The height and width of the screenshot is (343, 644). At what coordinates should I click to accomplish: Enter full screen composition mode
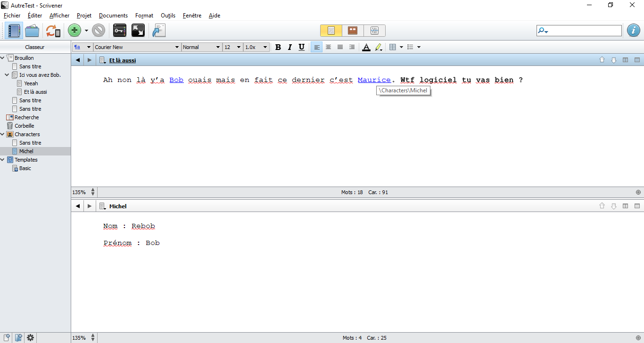coord(138,31)
